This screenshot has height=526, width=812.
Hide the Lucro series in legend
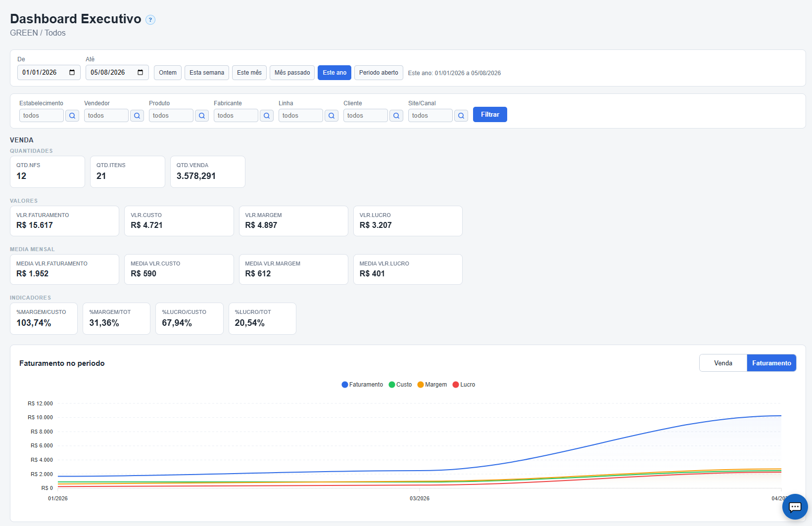click(464, 385)
